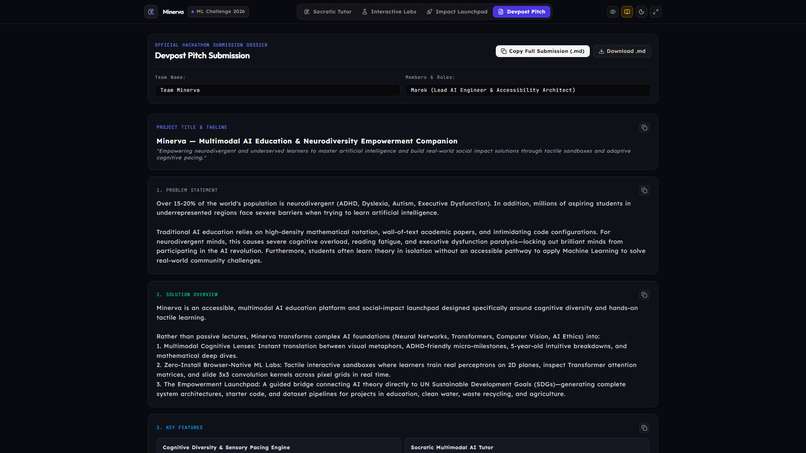This screenshot has height=453, width=806.
Task: Switch to the Interactive Labs tab
Action: pyautogui.click(x=389, y=11)
